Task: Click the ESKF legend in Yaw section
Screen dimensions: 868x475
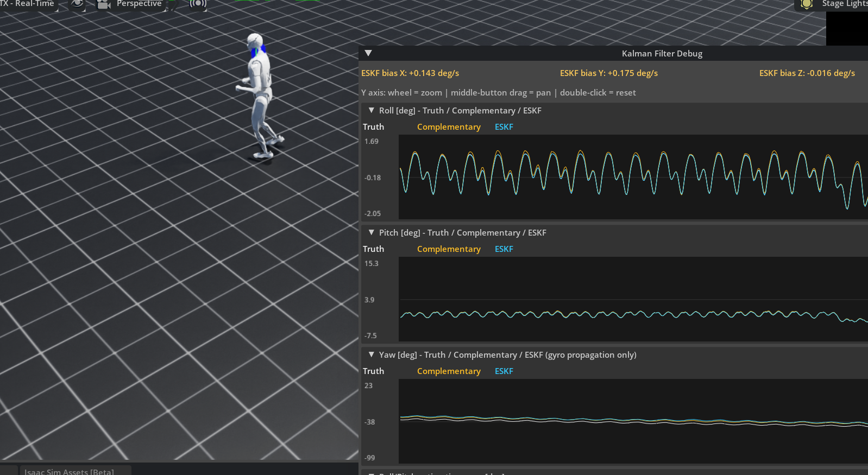Action: click(504, 371)
